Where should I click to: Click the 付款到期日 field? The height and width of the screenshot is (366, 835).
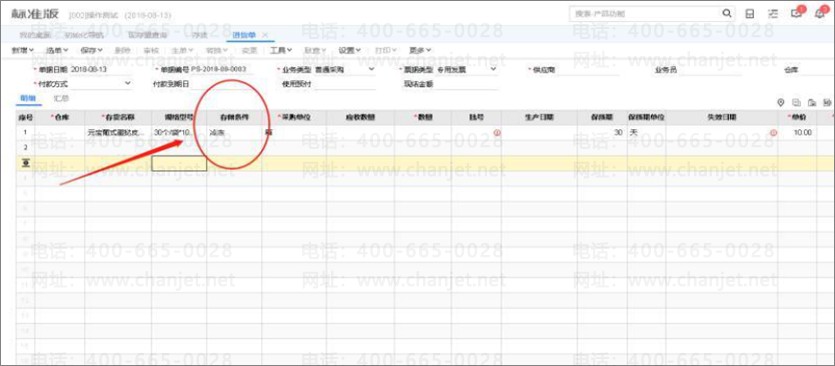223,84
